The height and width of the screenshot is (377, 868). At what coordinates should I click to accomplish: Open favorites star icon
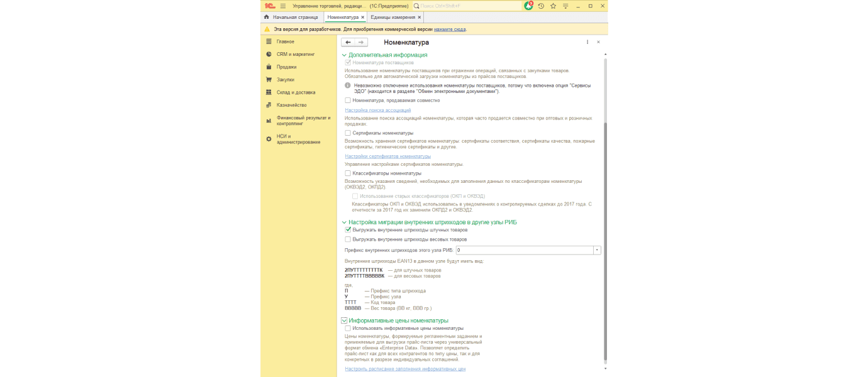tap(553, 6)
